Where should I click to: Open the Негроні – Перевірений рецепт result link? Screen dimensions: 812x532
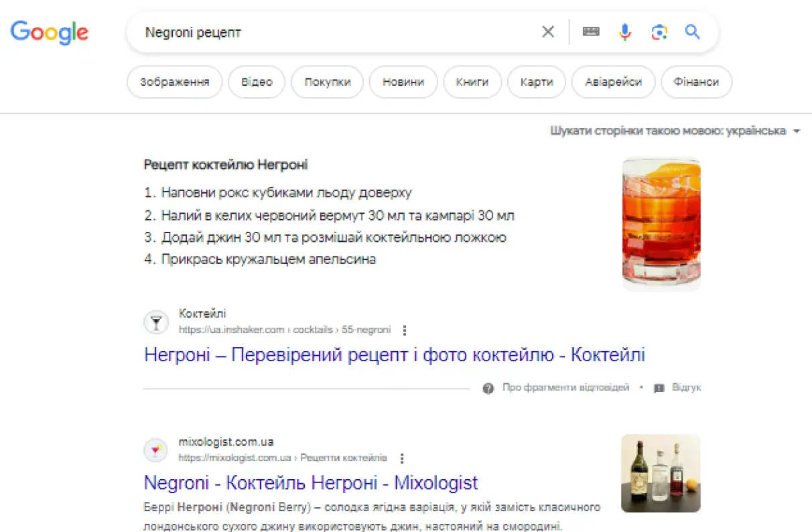[x=394, y=354]
